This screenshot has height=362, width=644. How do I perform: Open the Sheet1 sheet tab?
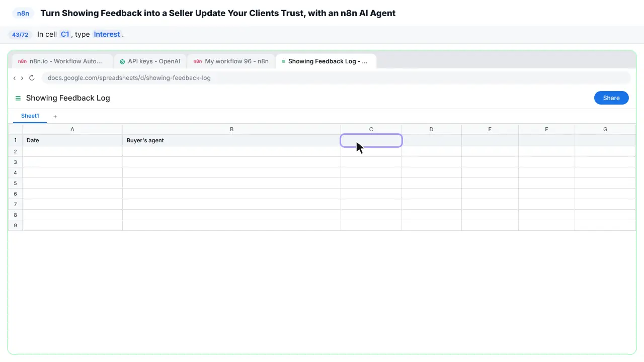[30, 116]
